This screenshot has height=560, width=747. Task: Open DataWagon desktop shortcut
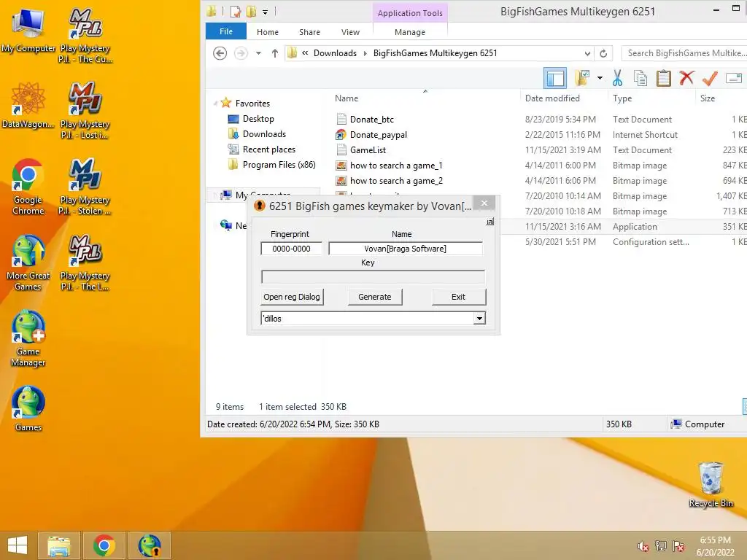point(28,105)
